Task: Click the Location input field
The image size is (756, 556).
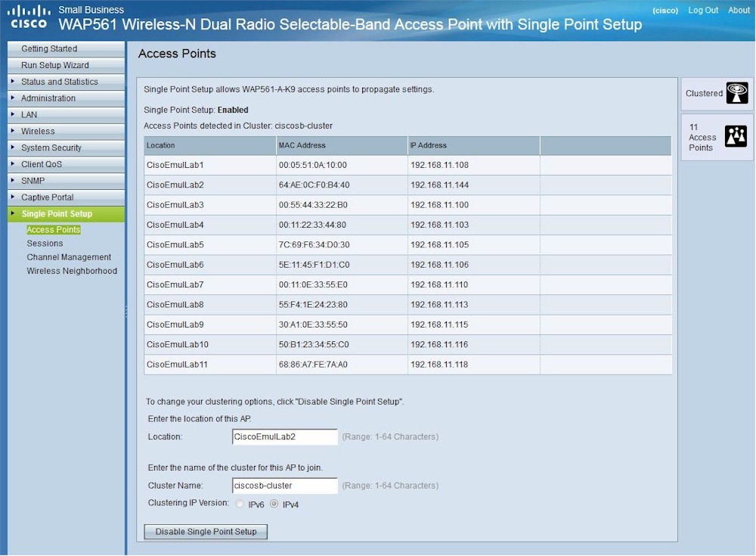Action: pos(285,436)
